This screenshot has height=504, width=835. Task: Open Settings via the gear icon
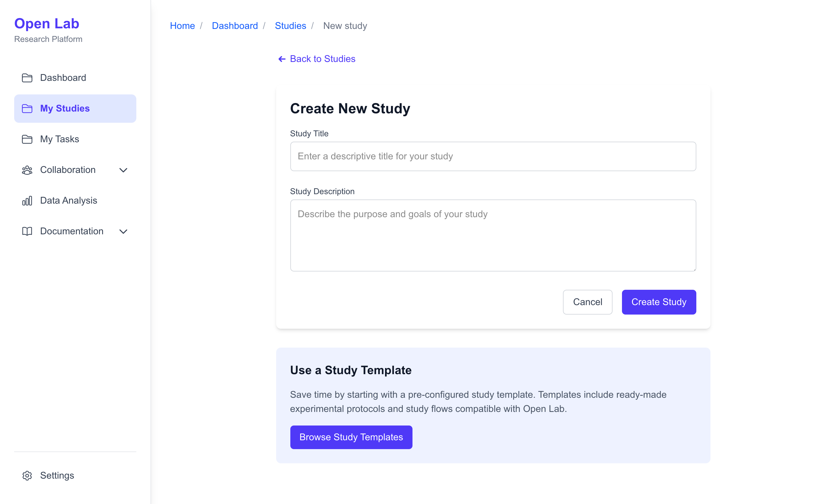[x=27, y=476]
